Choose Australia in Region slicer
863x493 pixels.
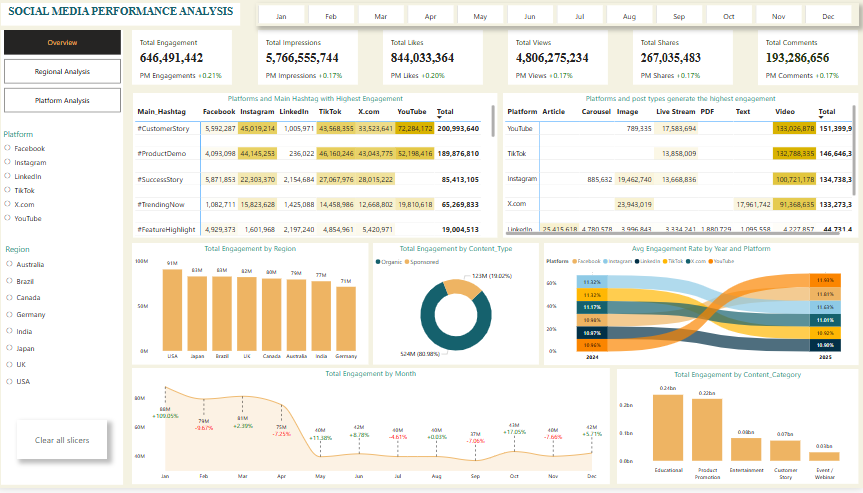(9, 264)
